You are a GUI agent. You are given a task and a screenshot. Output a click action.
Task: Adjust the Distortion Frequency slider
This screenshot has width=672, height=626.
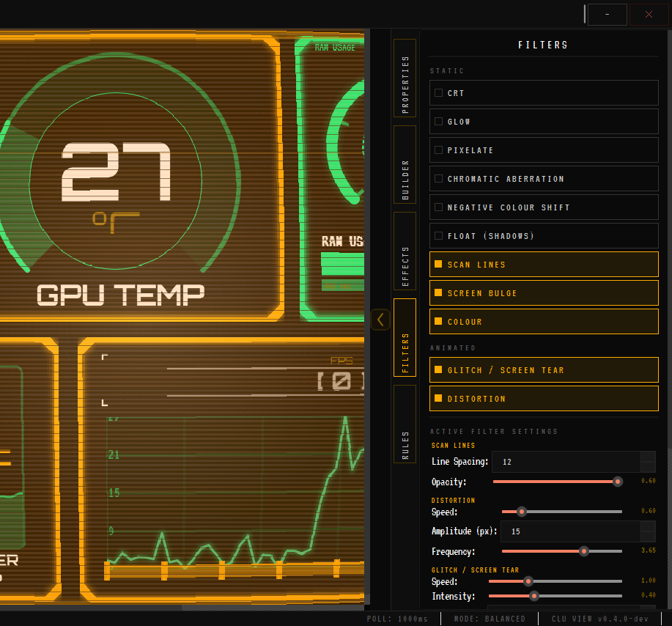pos(562,551)
